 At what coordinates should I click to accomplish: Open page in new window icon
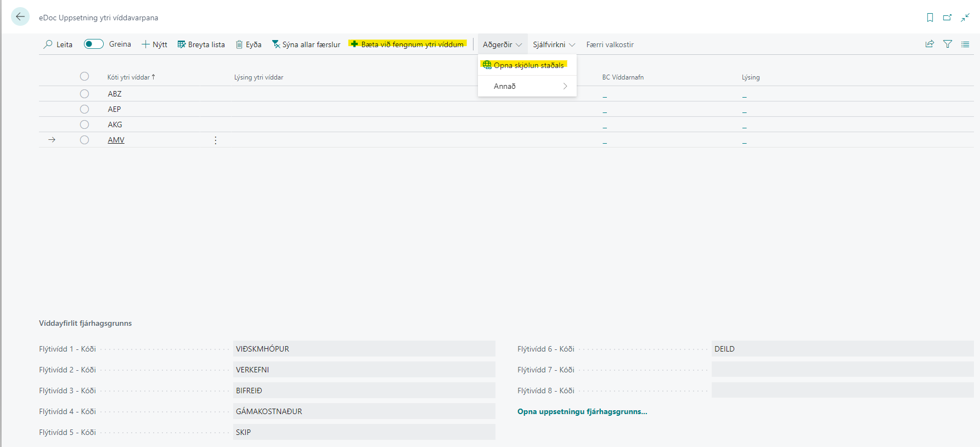[947, 18]
